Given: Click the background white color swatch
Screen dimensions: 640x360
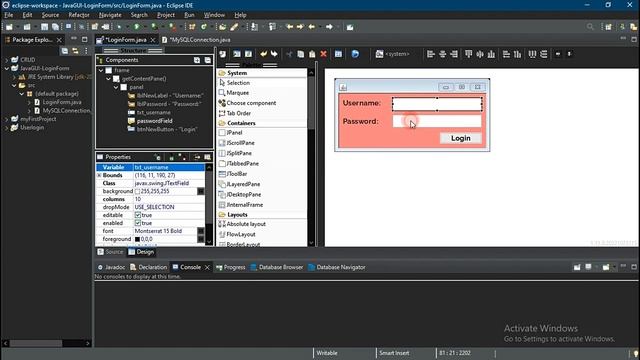Looking at the screenshot, I should point(138,191).
